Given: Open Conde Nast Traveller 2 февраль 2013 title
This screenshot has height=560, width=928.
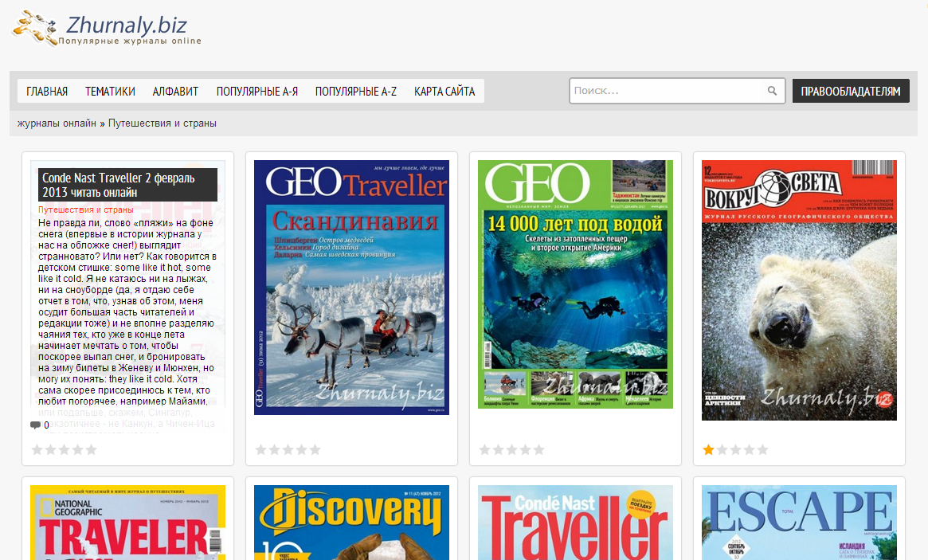Looking at the screenshot, I should pyautogui.click(x=127, y=185).
